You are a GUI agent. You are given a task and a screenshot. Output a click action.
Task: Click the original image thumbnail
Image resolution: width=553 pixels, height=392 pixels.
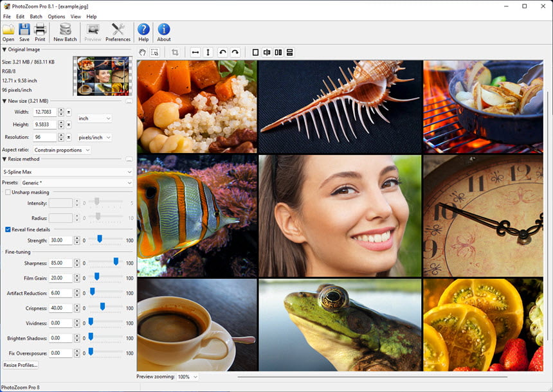(103, 76)
